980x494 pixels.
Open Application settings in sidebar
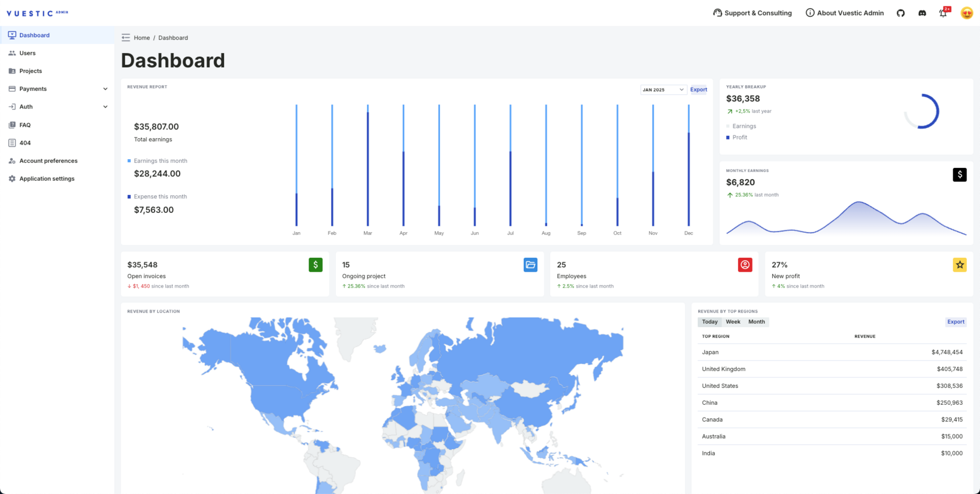57,178
